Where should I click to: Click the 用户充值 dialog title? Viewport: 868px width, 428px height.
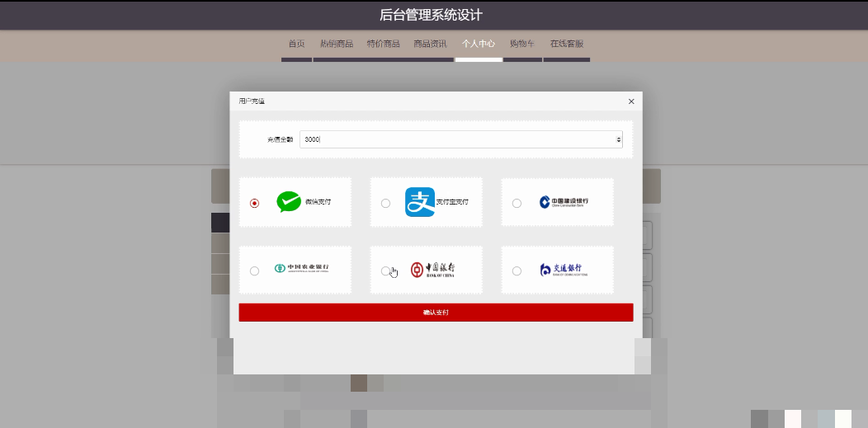point(252,101)
